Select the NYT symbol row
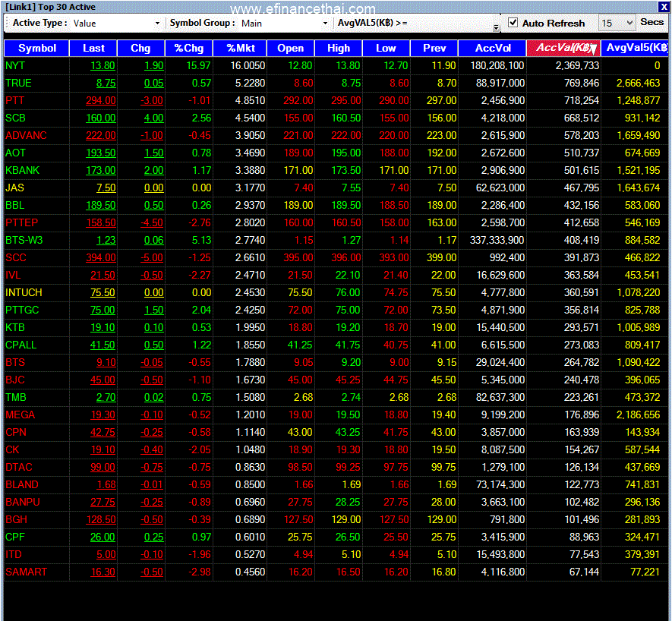 tap(336, 65)
